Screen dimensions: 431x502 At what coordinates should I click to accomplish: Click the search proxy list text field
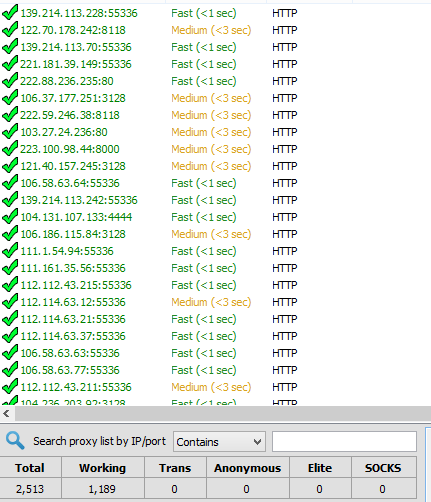pyautogui.click(x=344, y=442)
